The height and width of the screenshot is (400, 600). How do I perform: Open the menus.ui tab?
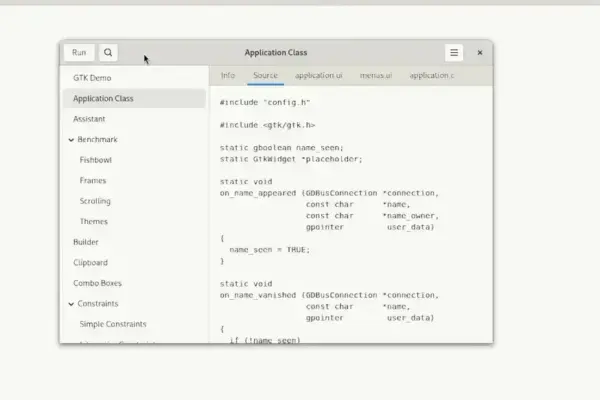376,75
